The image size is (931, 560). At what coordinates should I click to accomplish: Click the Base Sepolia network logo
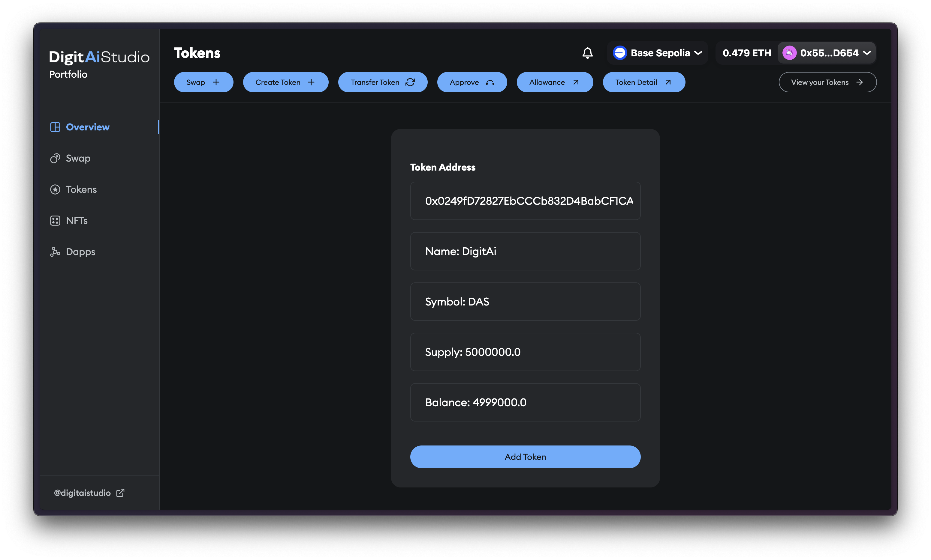click(x=620, y=53)
